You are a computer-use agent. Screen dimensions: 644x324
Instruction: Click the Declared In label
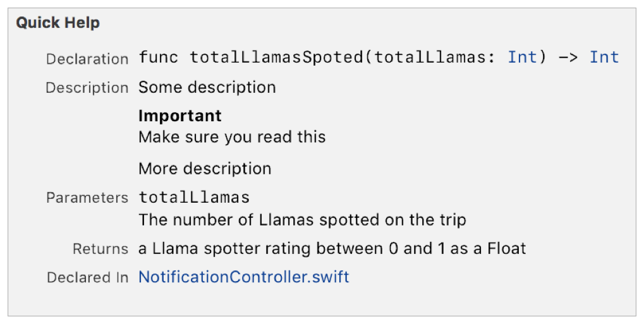(87, 277)
